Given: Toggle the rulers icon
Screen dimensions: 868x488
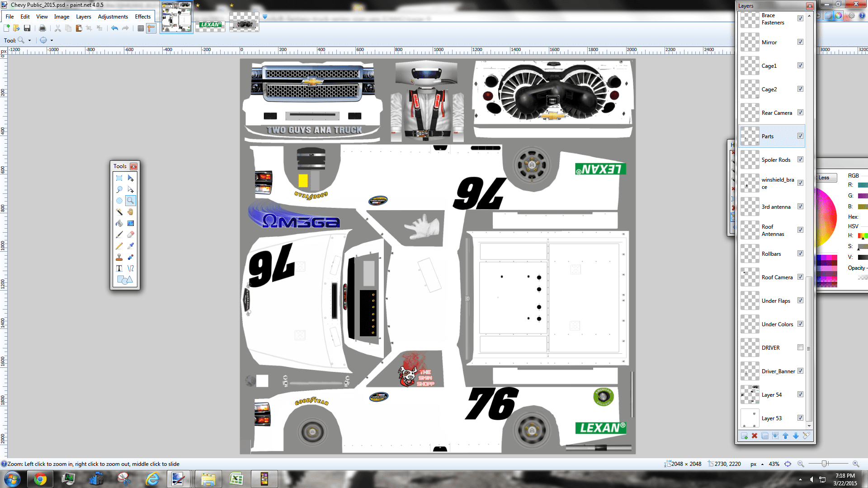Looking at the screenshot, I should tap(151, 28).
